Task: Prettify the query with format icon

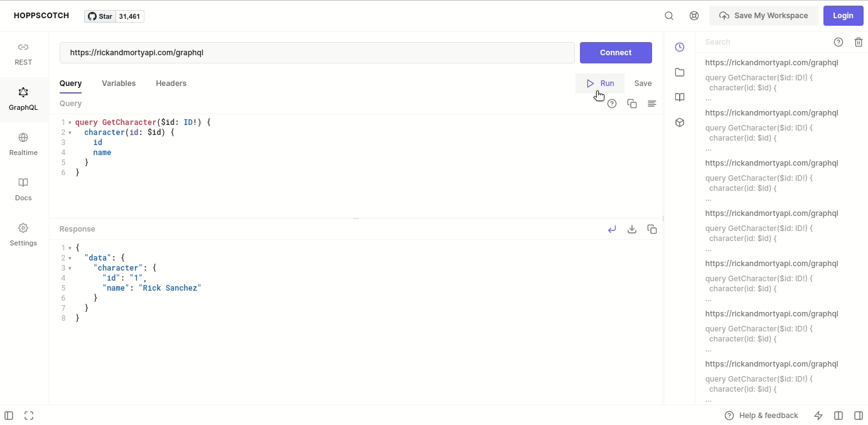Action: (x=652, y=104)
